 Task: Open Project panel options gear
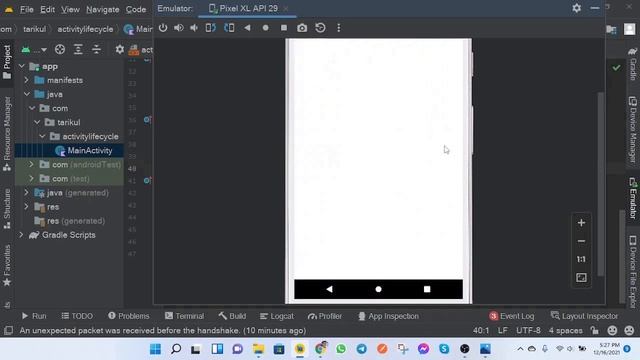pos(120,49)
